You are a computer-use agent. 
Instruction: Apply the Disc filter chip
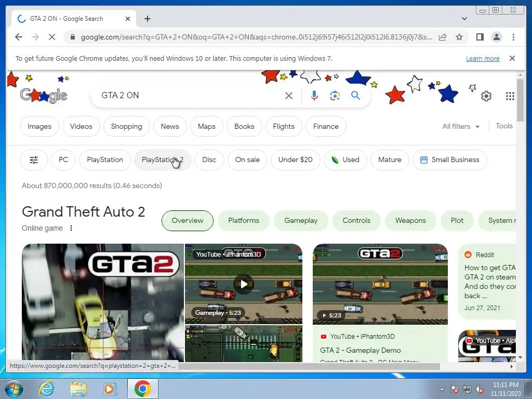click(x=209, y=160)
